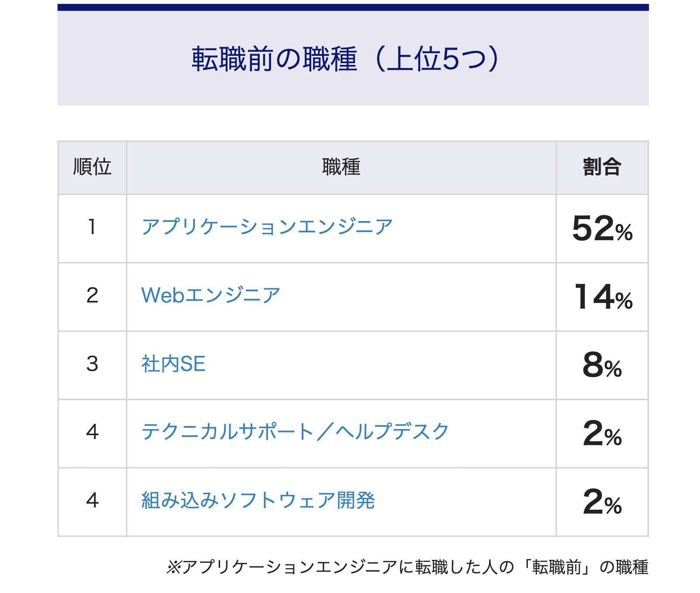Click the 社内SE job link

click(x=173, y=364)
